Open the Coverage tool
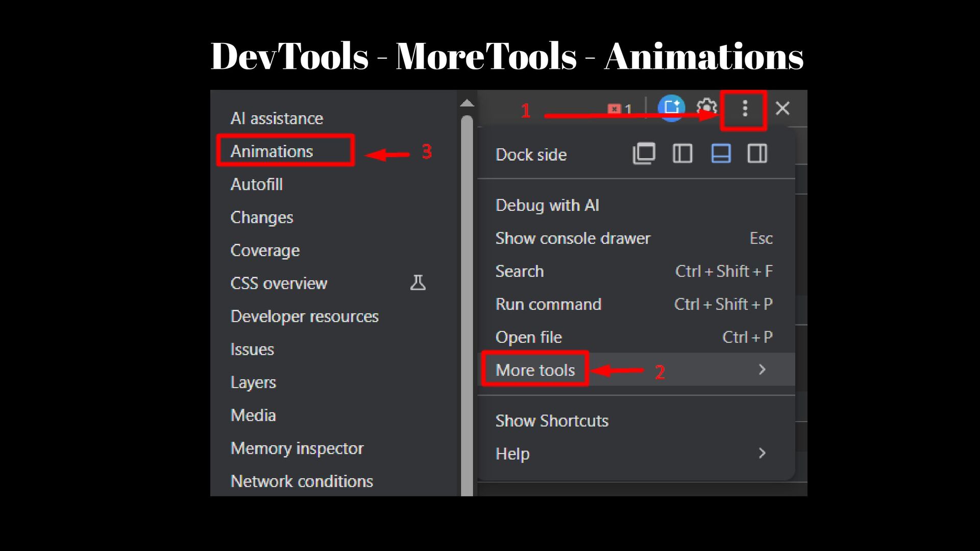980x551 pixels. 265,250
